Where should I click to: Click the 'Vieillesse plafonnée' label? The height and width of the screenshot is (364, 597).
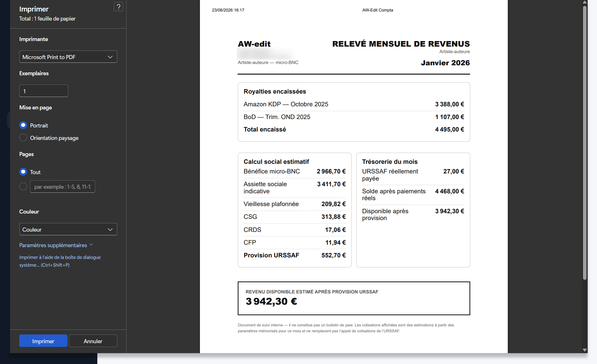pyautogui.click(x=271, y=204)
